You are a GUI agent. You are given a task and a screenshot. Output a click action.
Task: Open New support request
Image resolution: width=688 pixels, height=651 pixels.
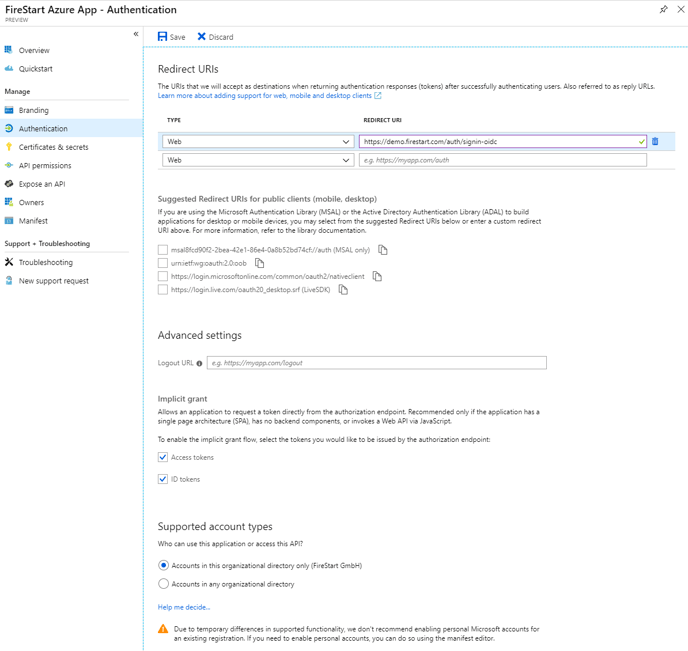point(54,281)
